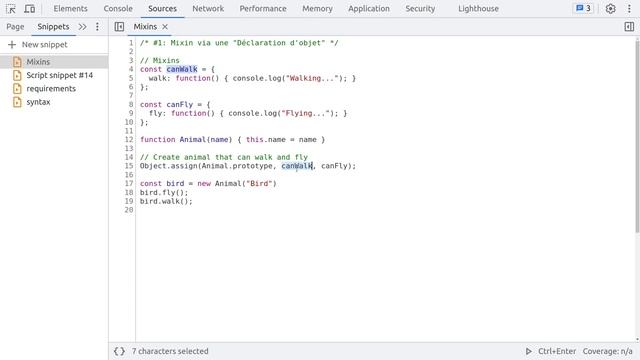640x360 pixels.
Task: Select the Snippets navigator tab
Action: pos(53,27)
